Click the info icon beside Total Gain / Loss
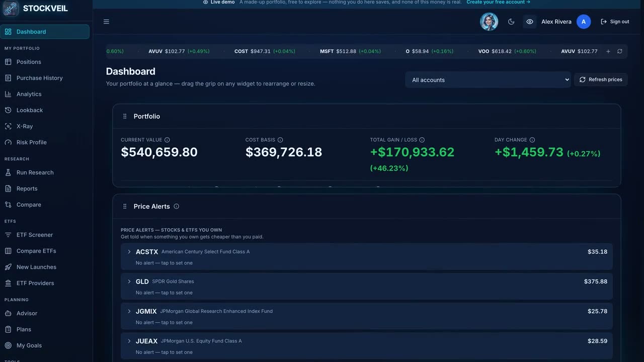644x362 pixels. 422,140
